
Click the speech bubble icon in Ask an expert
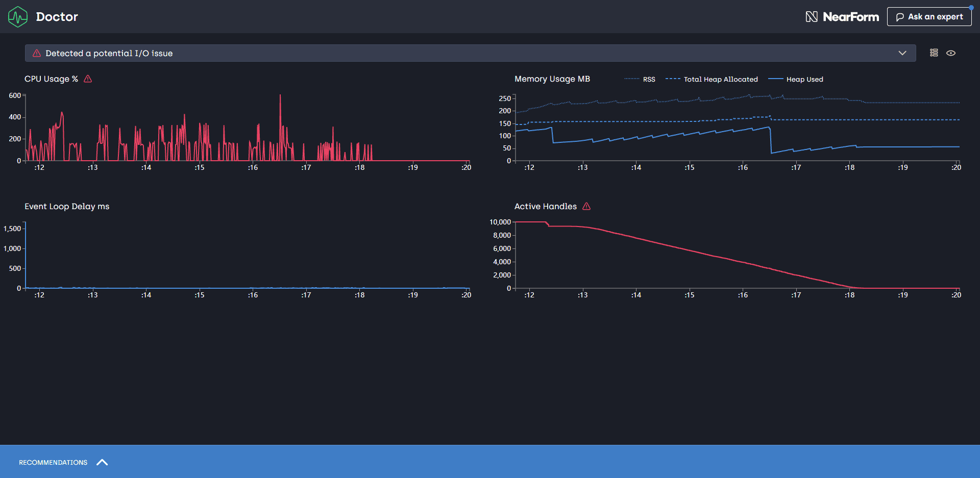pyautogui.click(x=900, y=17)
